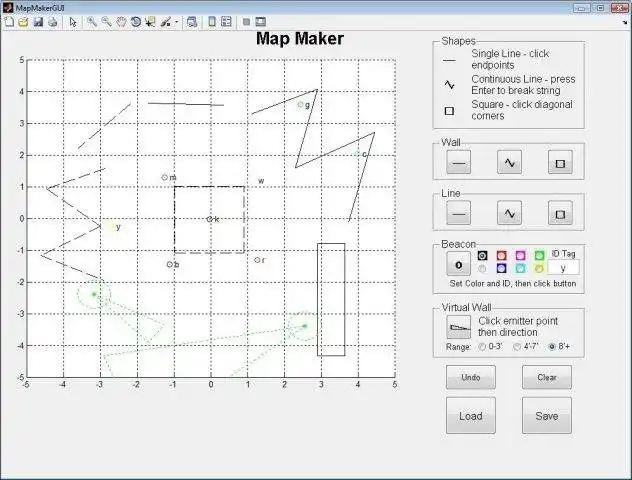Click the yellow beacon labeled y on the map

113,228
